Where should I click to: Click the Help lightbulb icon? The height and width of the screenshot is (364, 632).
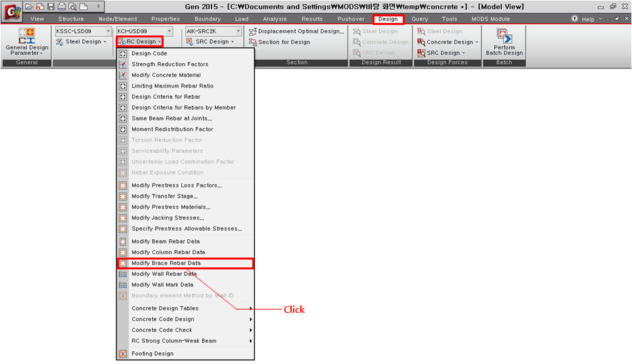[x=575, y=18]
